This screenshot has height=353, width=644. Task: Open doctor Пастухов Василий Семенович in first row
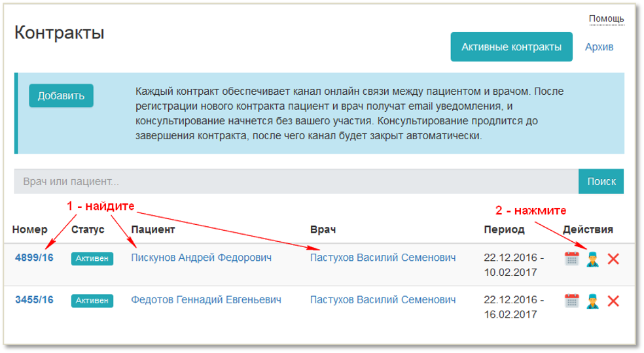[383, 258]
